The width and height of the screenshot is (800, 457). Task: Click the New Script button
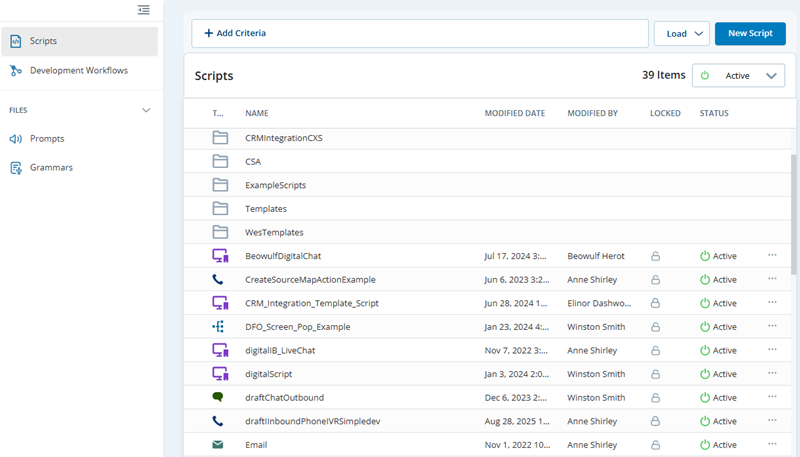tap(750, 33)
